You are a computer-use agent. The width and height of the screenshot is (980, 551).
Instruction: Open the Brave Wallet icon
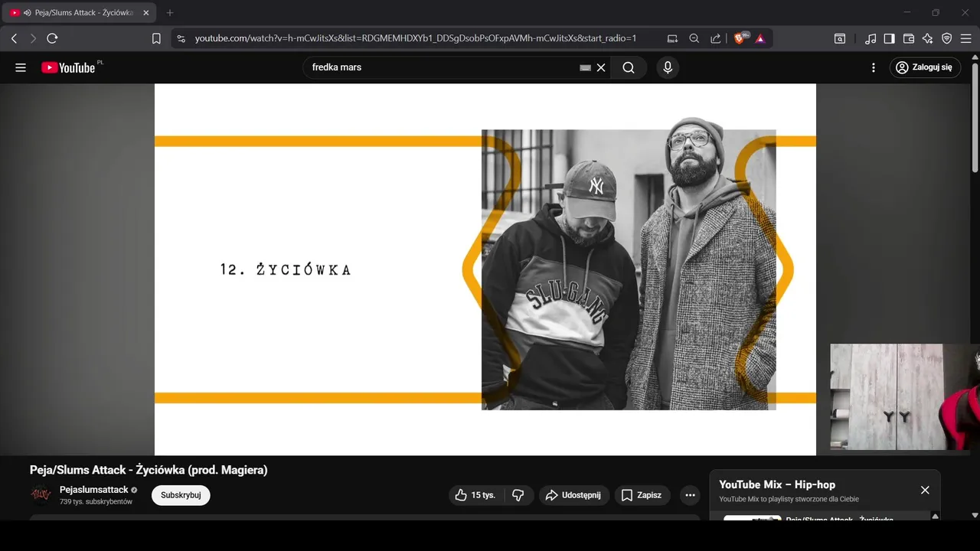pos(909,38)
